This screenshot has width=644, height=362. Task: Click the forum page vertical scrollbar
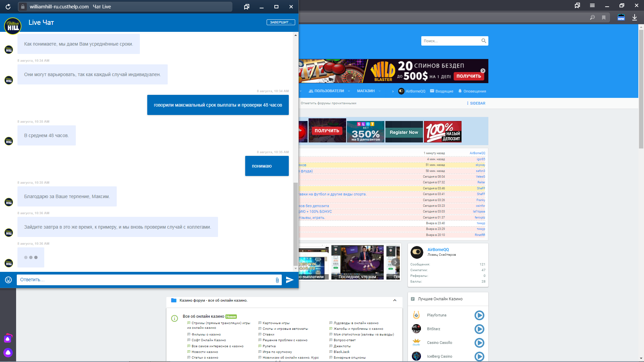[641, 89]
